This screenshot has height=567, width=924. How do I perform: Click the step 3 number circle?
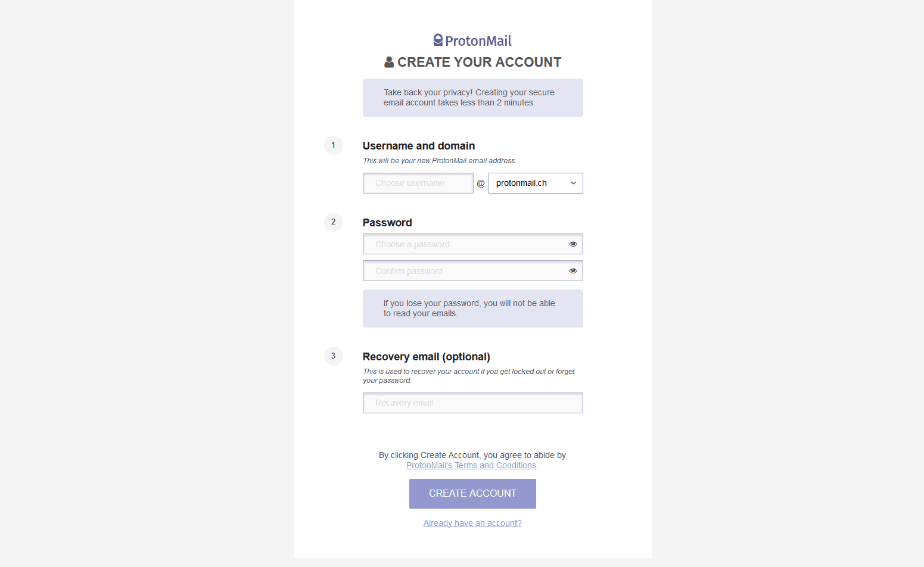(x=333, y=356)
